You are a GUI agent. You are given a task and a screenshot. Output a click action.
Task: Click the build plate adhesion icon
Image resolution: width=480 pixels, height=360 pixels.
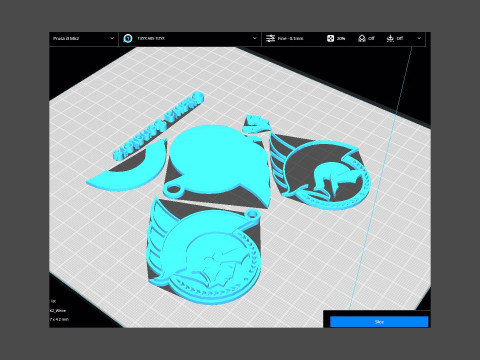(390, 38)
